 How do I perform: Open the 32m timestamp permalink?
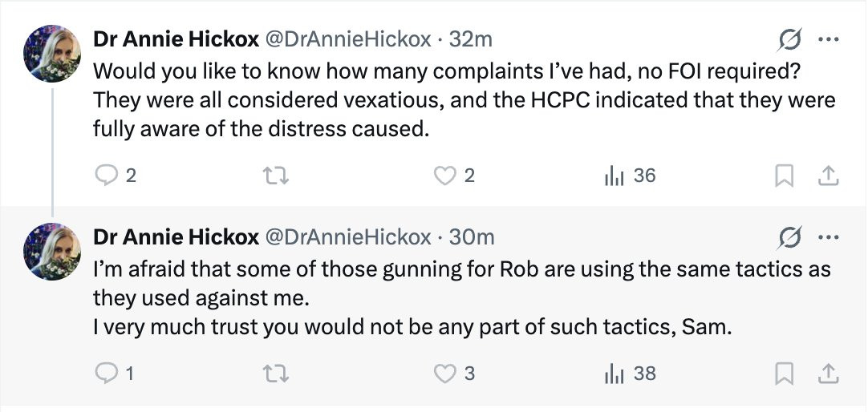tap(471, 39)
